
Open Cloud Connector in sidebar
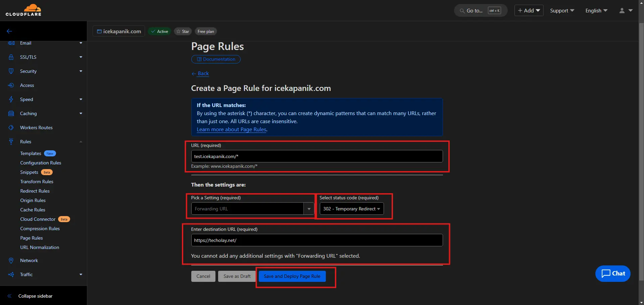[x=38, y=219]
